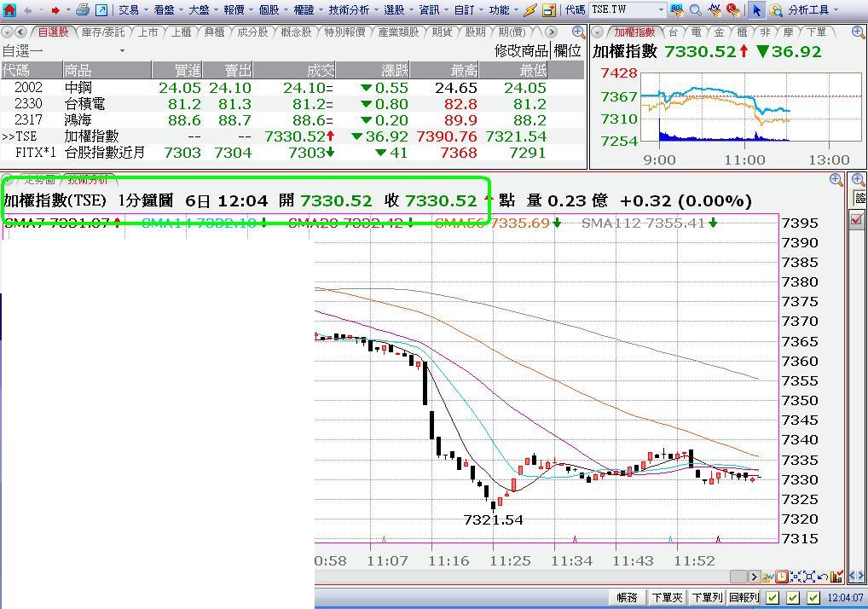Click the red checkmark icon on right sidebar

pos(857,220)
